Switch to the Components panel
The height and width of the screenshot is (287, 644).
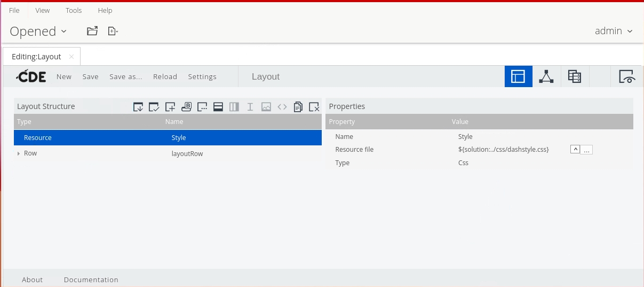546,76
